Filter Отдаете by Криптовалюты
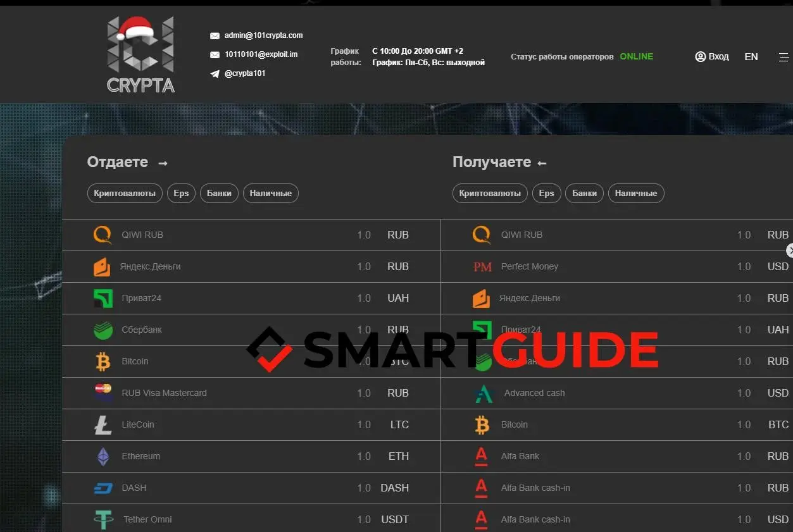Viewport: 793px width, 532px height. (125, 194)
